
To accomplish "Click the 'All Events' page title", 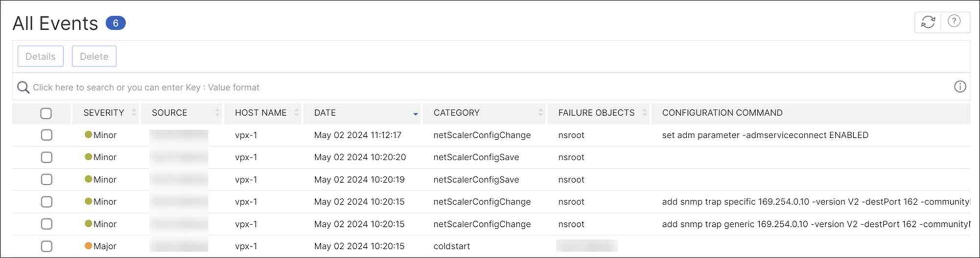I will coord(55,23).
